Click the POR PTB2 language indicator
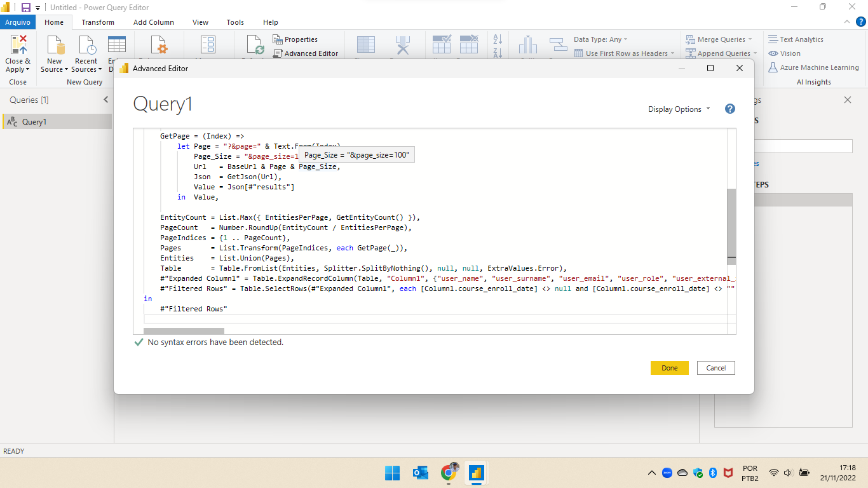The width and height of the screenshot is (868, 488). click(x=750, y=473)
